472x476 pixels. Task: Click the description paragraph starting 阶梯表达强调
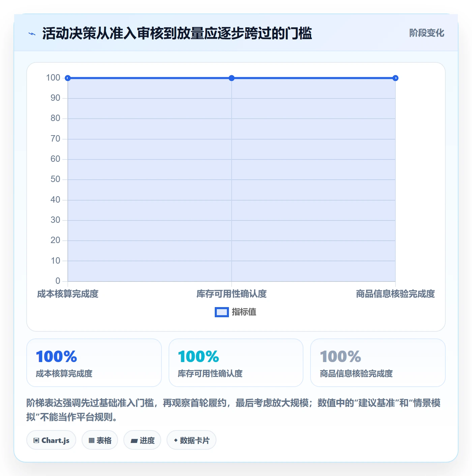click(x=233, y=410)
